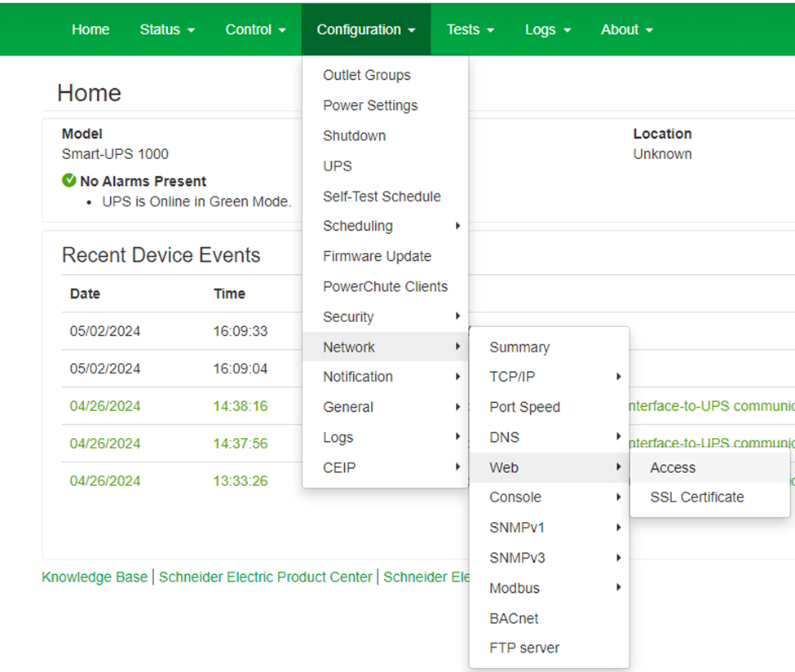This screenshot has height=672, width=795.
Task: Choose Access under Web submenu
Action: tap(710, 467)
